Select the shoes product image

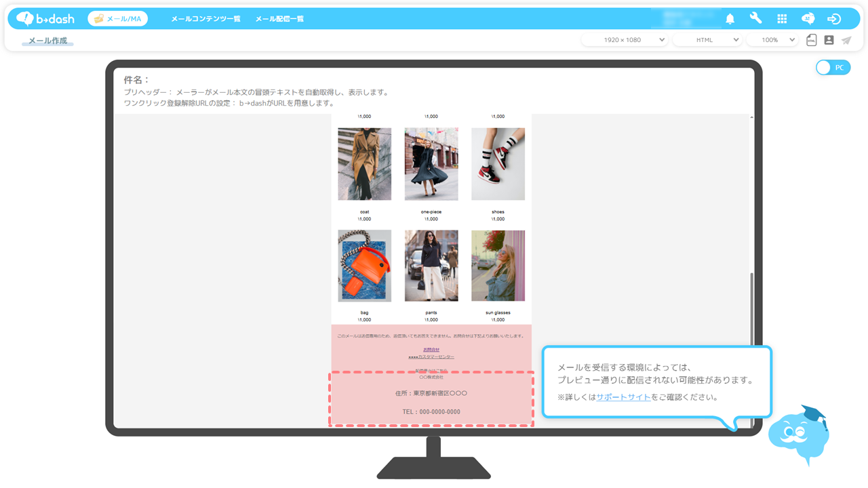[498, 164]
